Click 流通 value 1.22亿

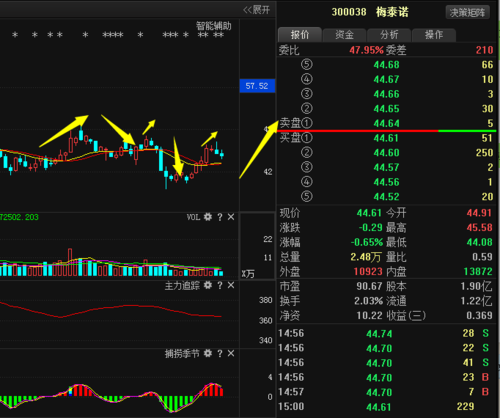(476, 301)
